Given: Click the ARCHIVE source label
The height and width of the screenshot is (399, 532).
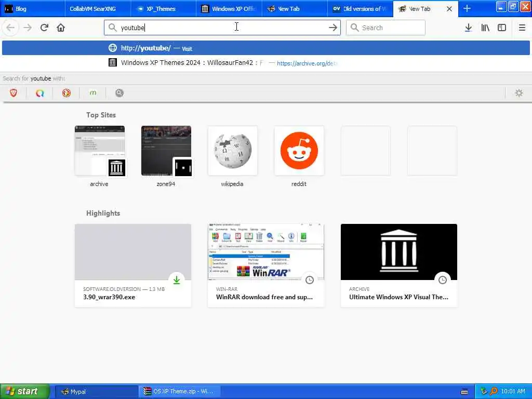Looking at the screenshot, I should 359,289.
